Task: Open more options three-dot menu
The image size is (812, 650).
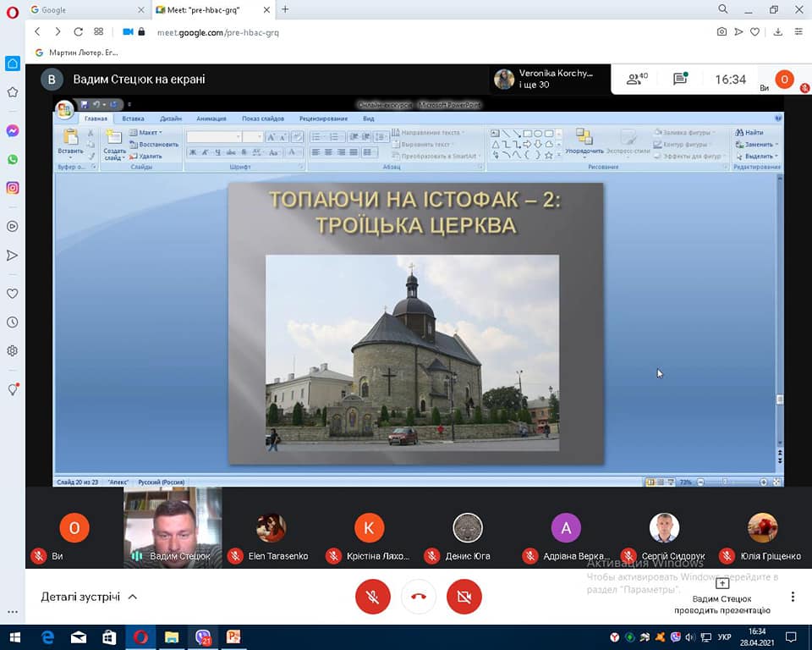Action: pyautogui.click(x=793, y=597)
